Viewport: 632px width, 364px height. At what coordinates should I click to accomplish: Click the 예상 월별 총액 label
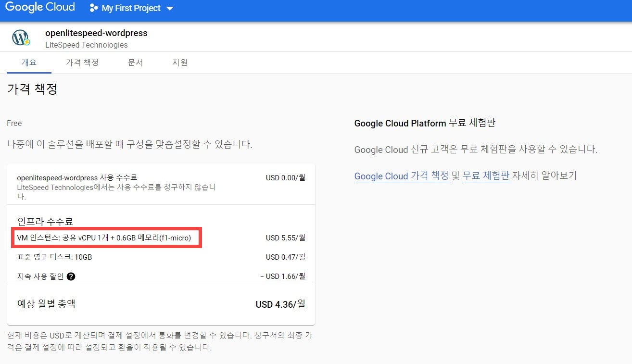pos(47,304)
